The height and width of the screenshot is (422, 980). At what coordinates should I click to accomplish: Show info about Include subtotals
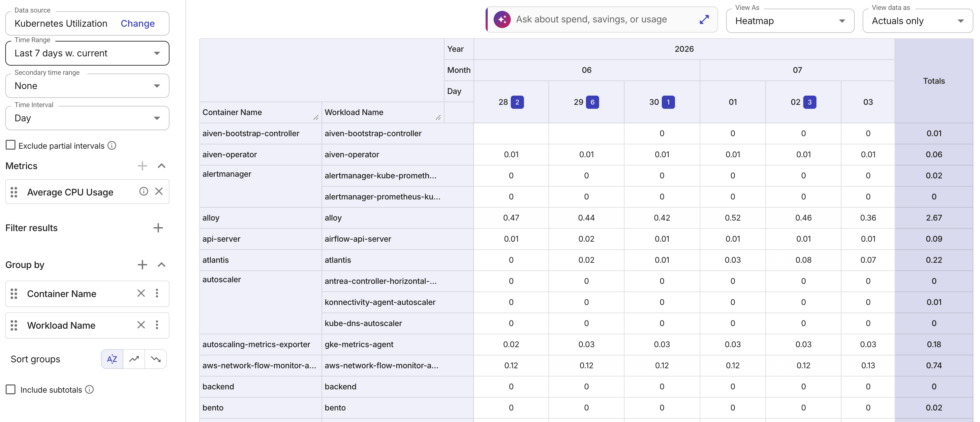[x=89, y=390]
